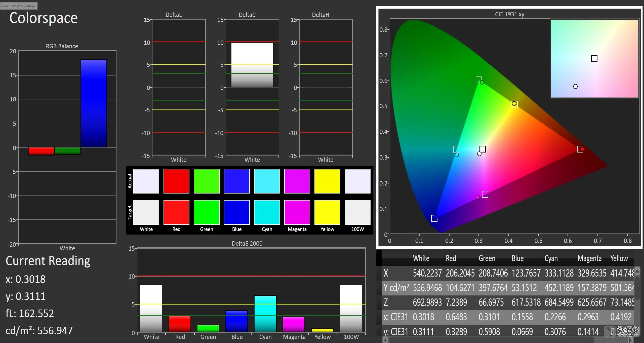Select the Target Blue color swatch
Screen dimensions: 644x343
tap(237, 212)
